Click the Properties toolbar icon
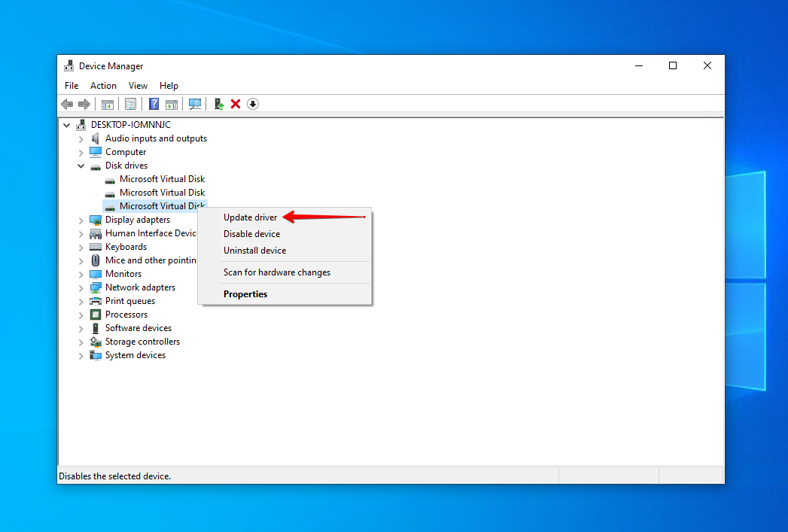Image resolution: width=788 pixels, height=532 pixels. (x=131, y=104)
